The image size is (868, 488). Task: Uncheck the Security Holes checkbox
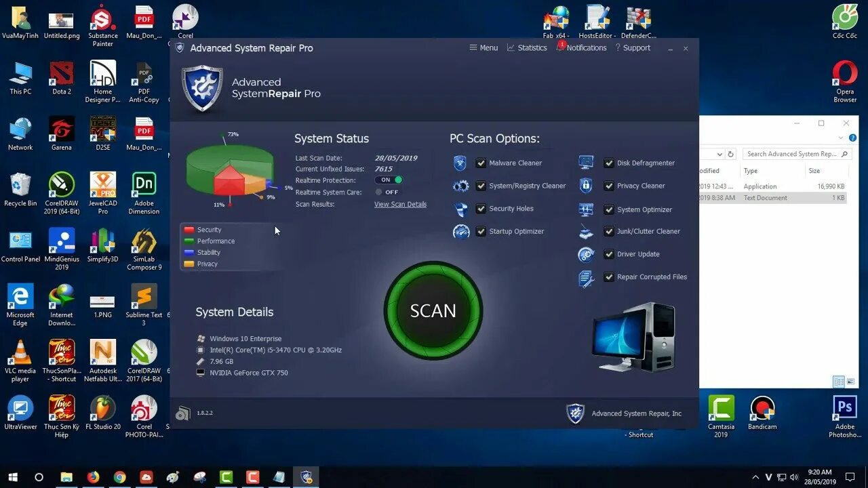point(481,209)
